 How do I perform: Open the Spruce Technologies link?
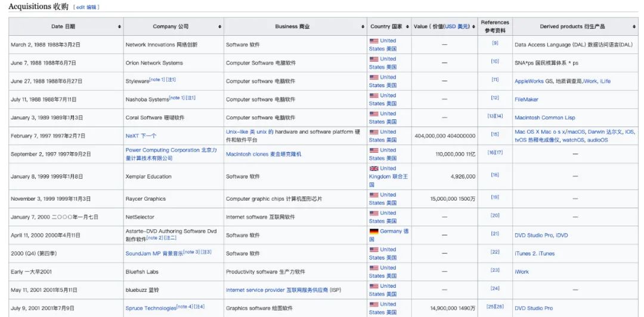tap(151, 309)
